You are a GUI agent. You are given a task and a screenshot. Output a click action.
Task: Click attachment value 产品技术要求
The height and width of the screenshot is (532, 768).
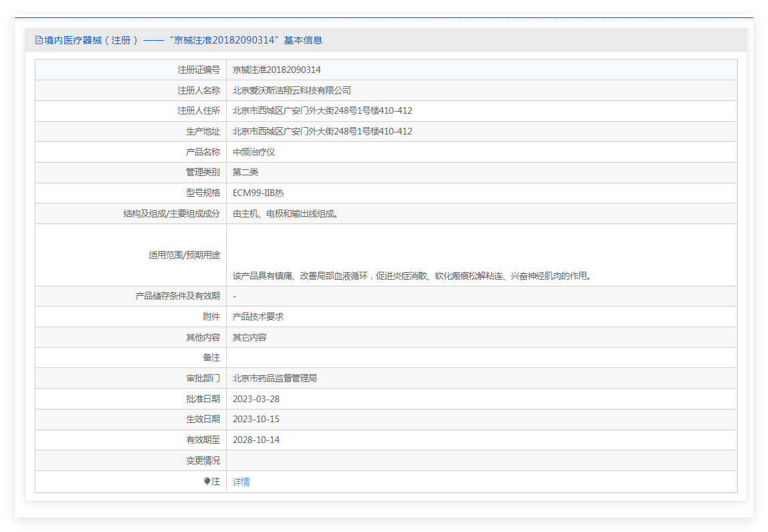(258, 317)
